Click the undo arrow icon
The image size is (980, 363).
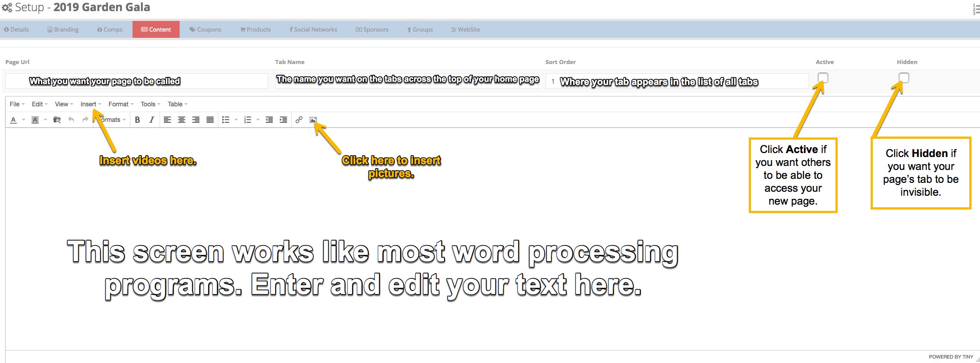click(71, 120)
